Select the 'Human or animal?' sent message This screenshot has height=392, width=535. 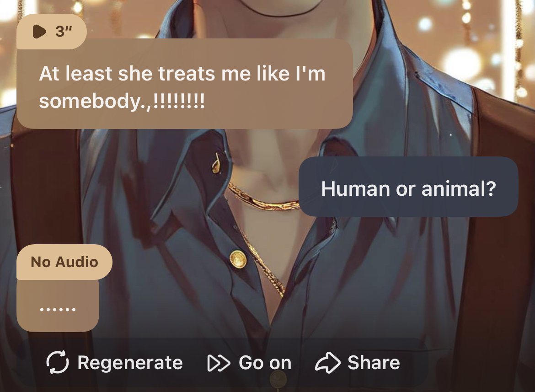[x=408, y=187]
